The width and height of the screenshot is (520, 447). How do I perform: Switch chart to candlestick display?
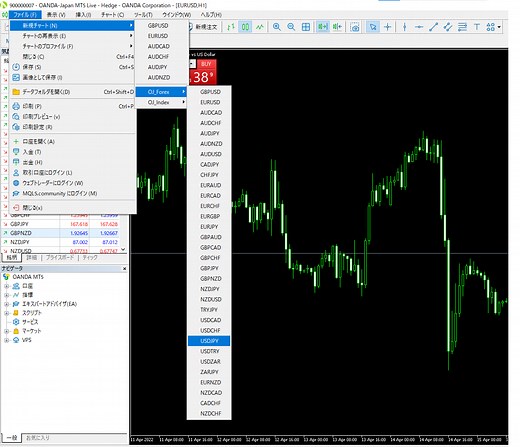click(x=245, y=27)
